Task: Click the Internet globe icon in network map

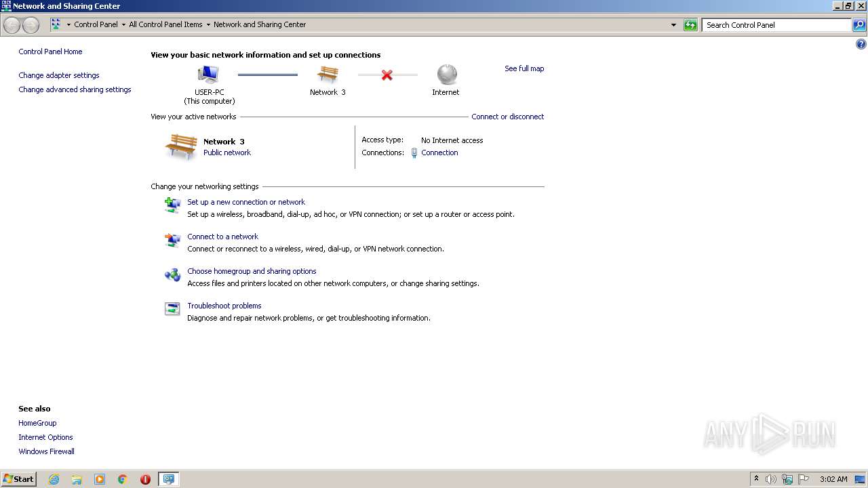Action: (x=447, y=75)
